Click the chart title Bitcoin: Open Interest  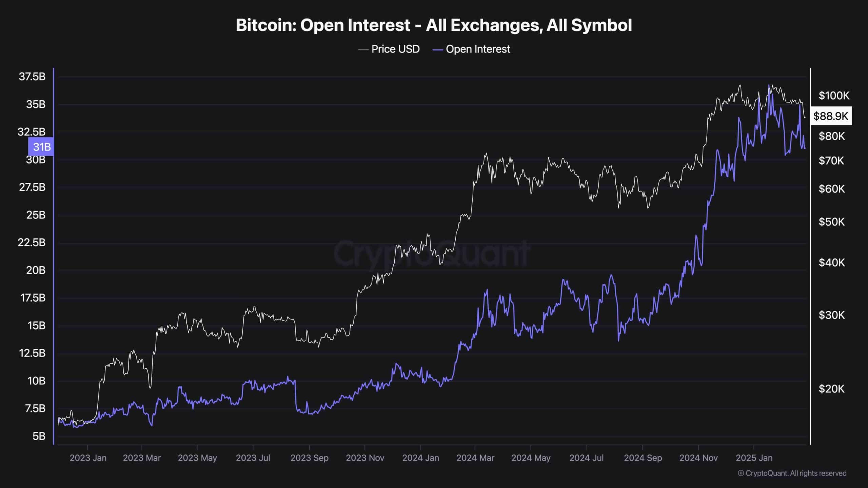click(x=434, y=25)
